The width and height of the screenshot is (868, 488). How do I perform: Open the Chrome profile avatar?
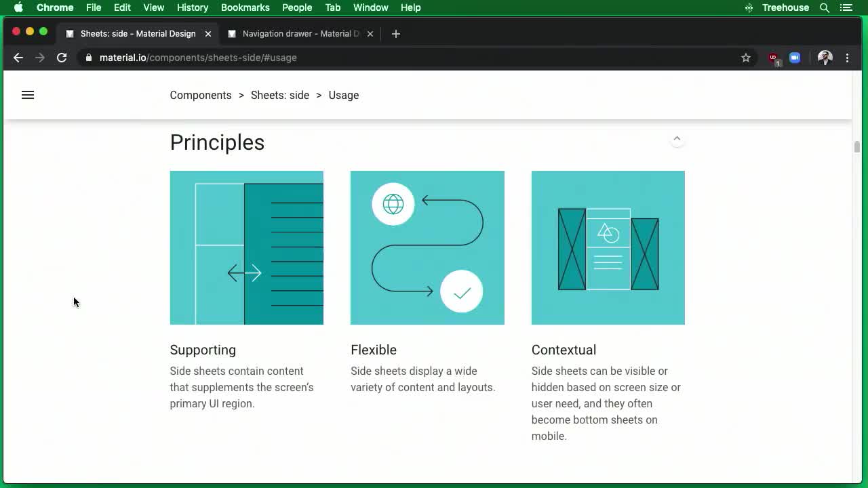tap(825, 58)
